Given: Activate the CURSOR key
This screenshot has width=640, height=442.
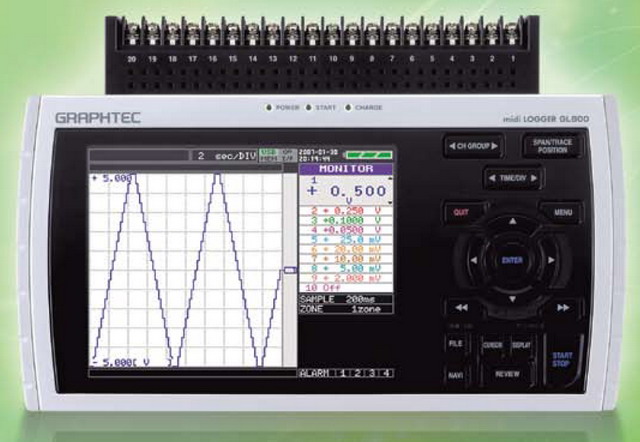Looking at the screenshot, I should pyautogui.click(x=493, y=345).
